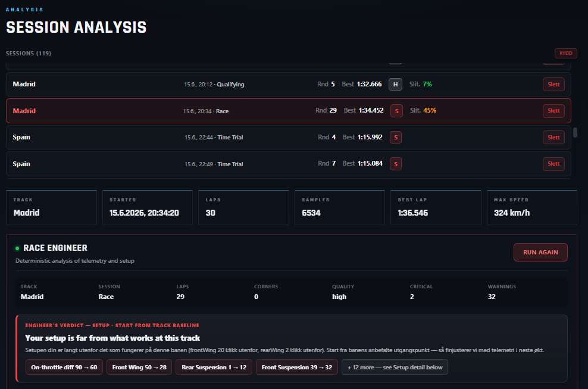Click the Front Wing 50 → 28 chip
This screenshot has height=389, width=588.
[139, 367]
